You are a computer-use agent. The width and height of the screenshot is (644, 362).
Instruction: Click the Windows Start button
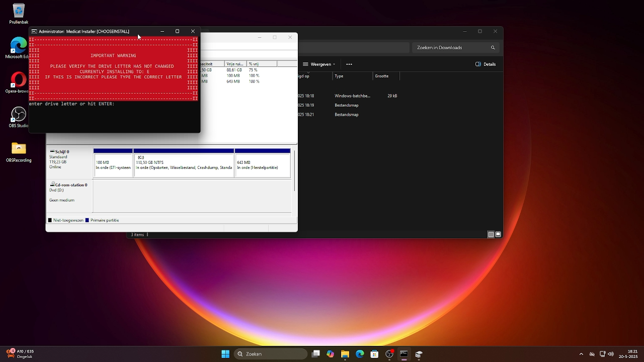(x=225, y=354)
